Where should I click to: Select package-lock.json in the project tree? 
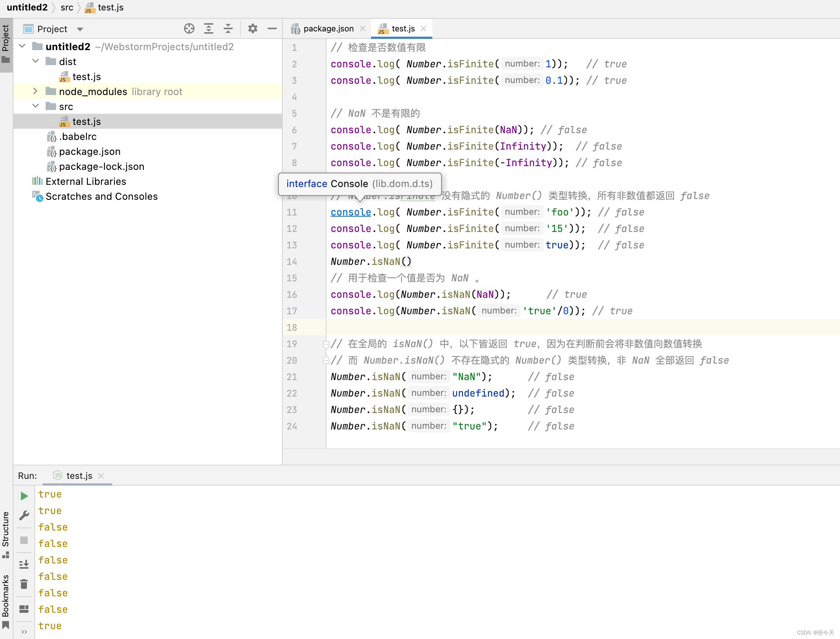pos(101,166)
